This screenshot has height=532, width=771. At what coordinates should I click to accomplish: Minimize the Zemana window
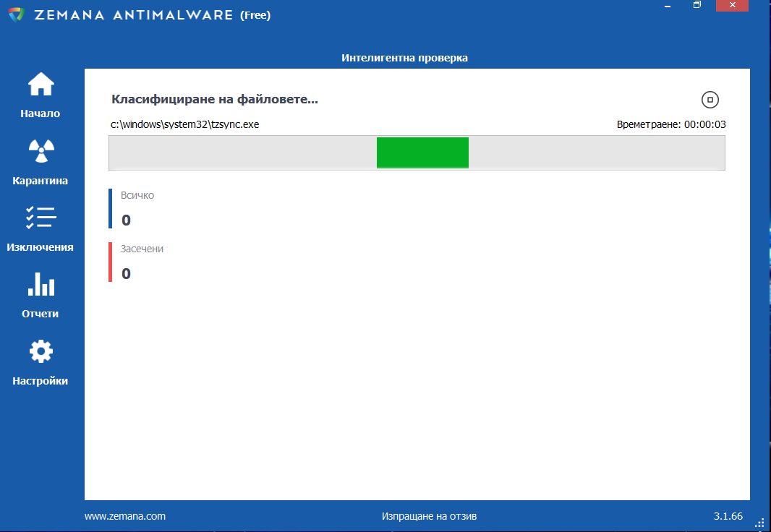coord(668,5)
